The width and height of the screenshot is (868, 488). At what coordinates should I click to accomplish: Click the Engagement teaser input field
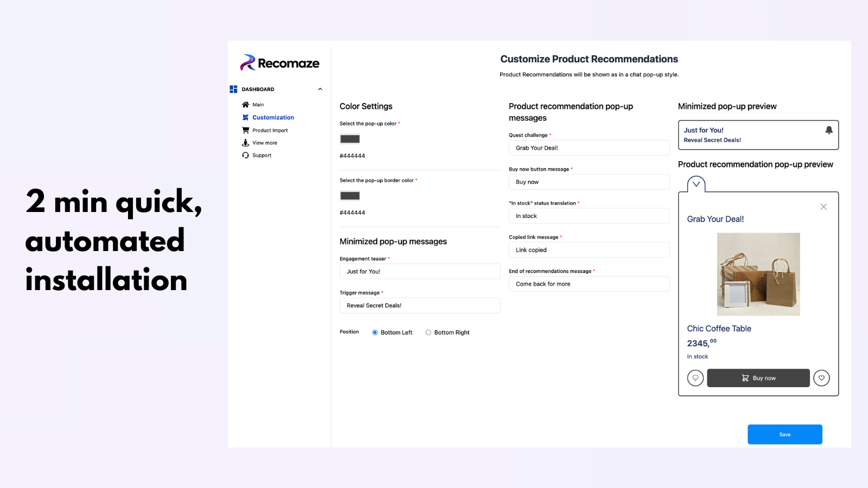(420, 271)
